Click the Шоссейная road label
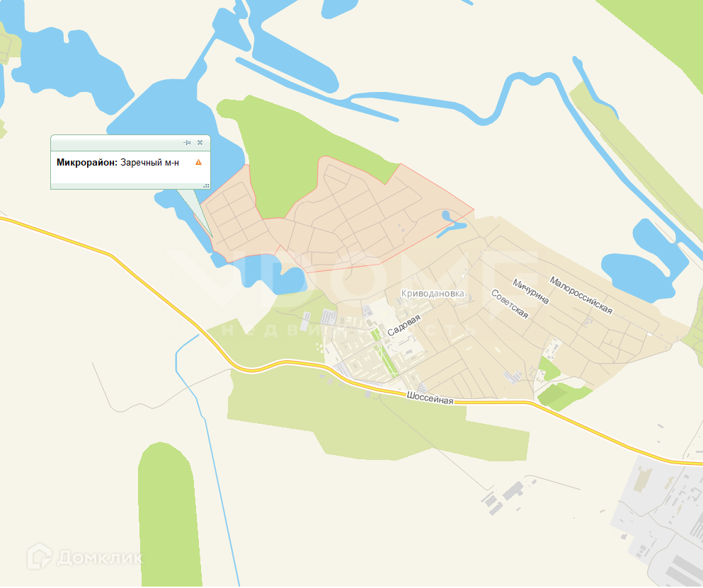This screenshot has height=588, width=703. click(430, 398)
